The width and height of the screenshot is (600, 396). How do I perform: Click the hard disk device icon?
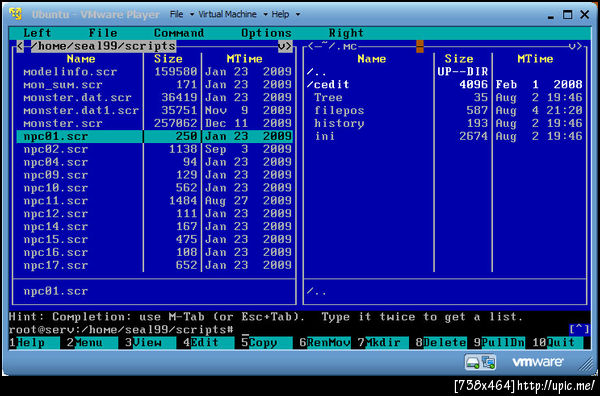pyautogui.click(x=473, y=362)
